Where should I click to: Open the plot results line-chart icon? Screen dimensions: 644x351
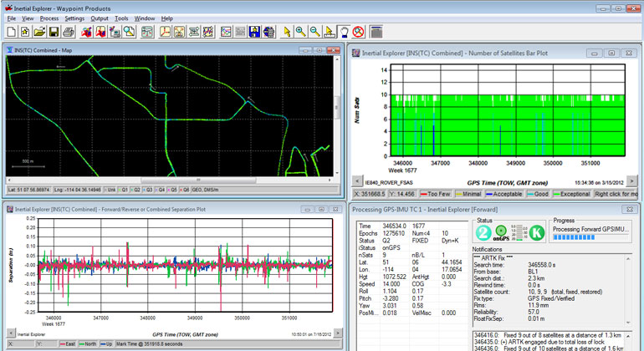[226, 32]
